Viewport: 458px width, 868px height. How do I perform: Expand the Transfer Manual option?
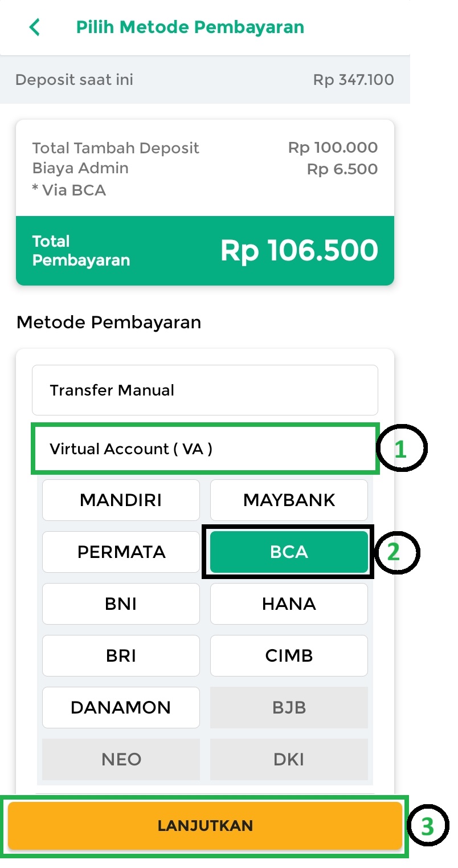click(205, 390)
